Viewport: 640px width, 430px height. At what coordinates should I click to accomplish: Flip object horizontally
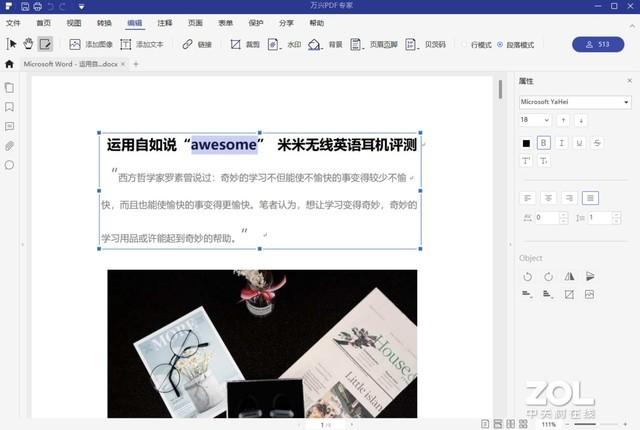tap(569, 277)
